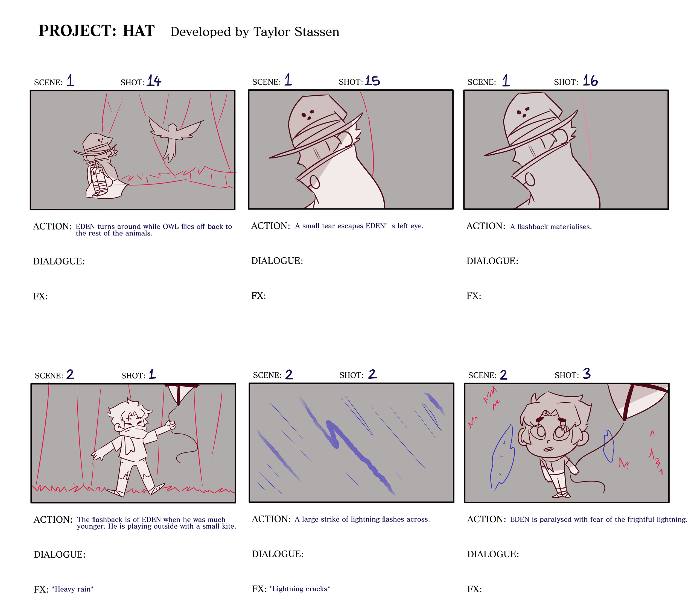Screen dimensions: 700x612
Task: Click the '*Lightning cracks*' FX note
Action: pos(300,589)
